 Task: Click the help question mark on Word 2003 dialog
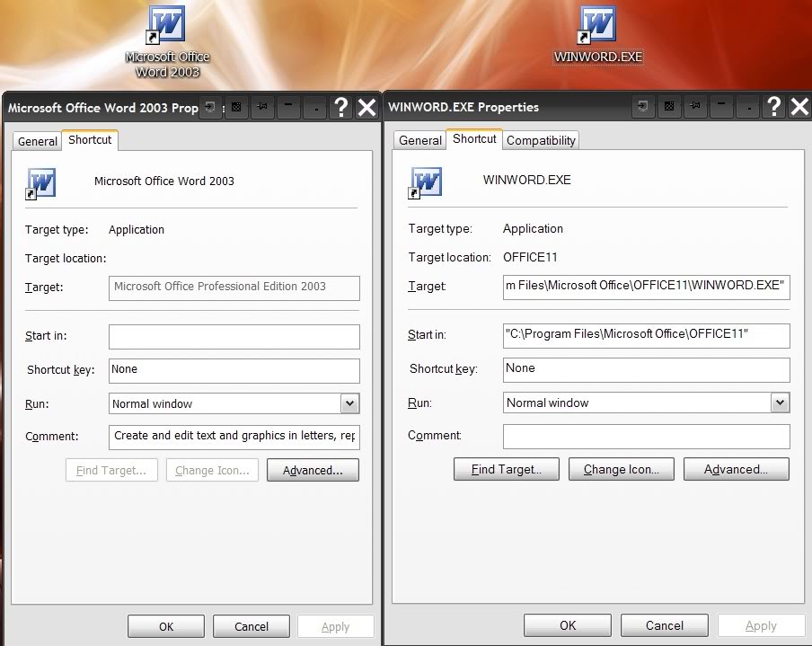coord(340,107)
